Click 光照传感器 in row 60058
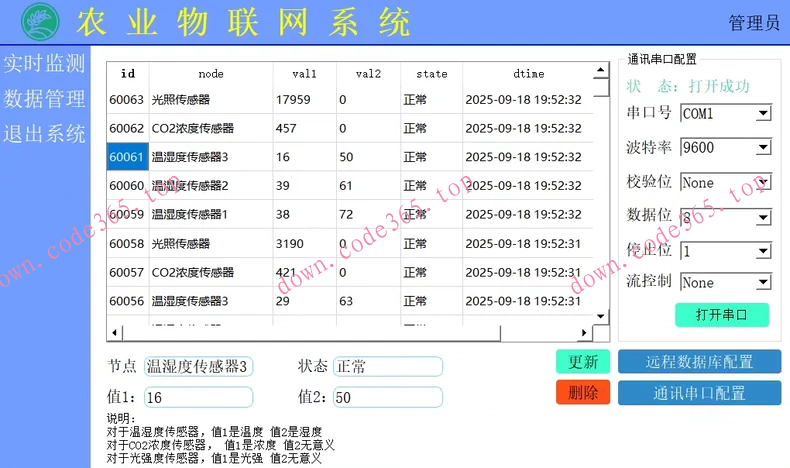The width and height of the screenshot is (790, 468). tap(211, 244)
